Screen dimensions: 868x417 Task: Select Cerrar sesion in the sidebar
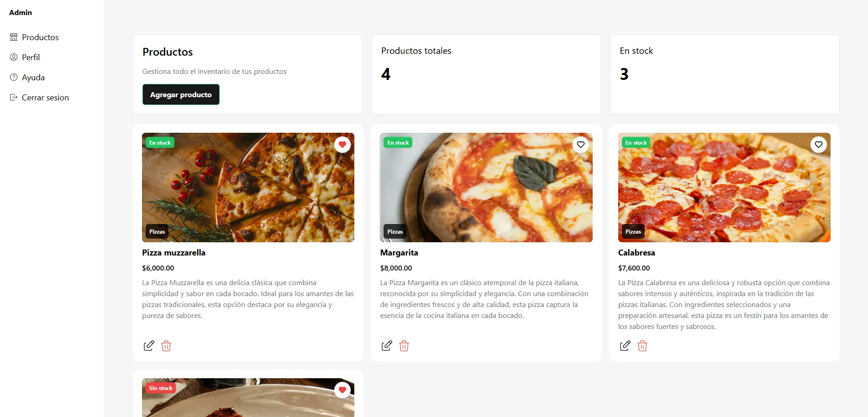pyautogui.click(x=45, y=98)
